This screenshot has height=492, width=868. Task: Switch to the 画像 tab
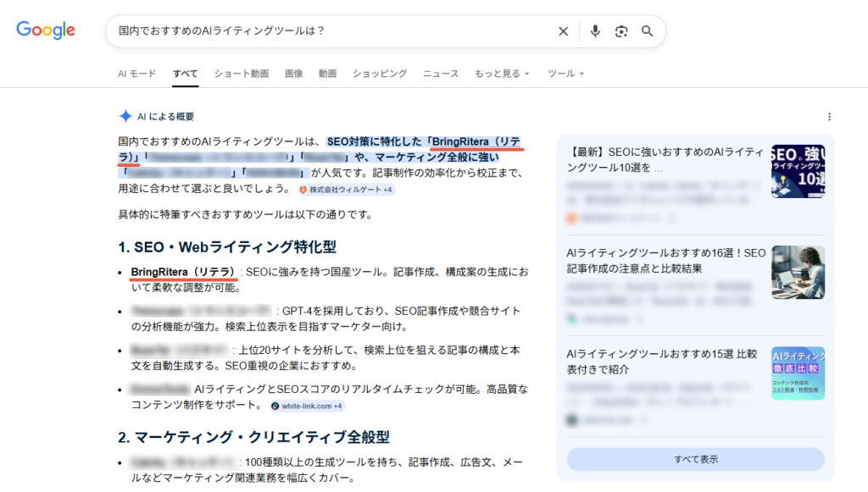(x=293, y=74)
